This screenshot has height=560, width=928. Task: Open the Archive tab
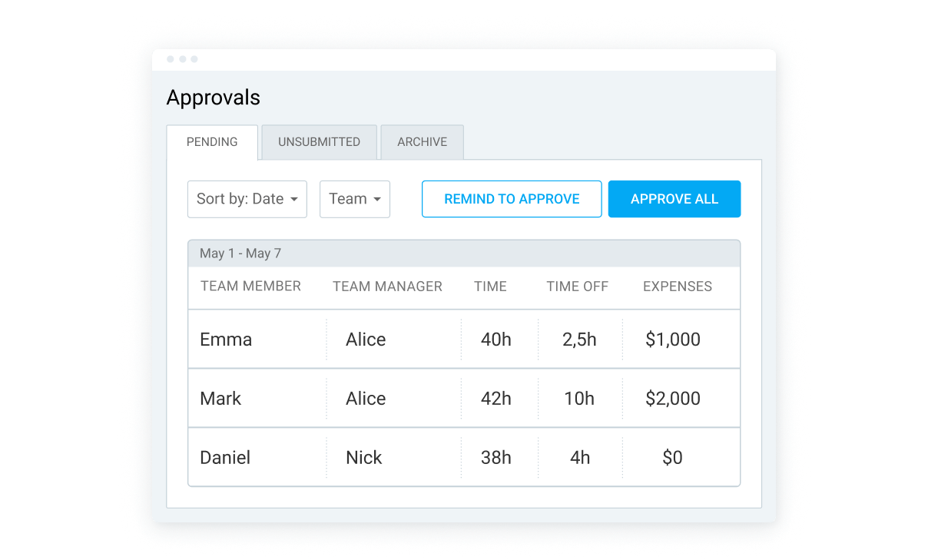(422, 142)
